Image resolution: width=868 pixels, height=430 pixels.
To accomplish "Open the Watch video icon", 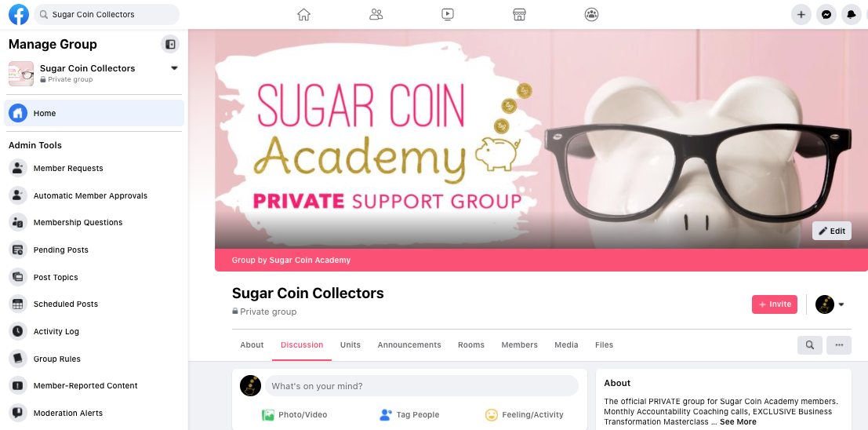I will click(448, 14).
